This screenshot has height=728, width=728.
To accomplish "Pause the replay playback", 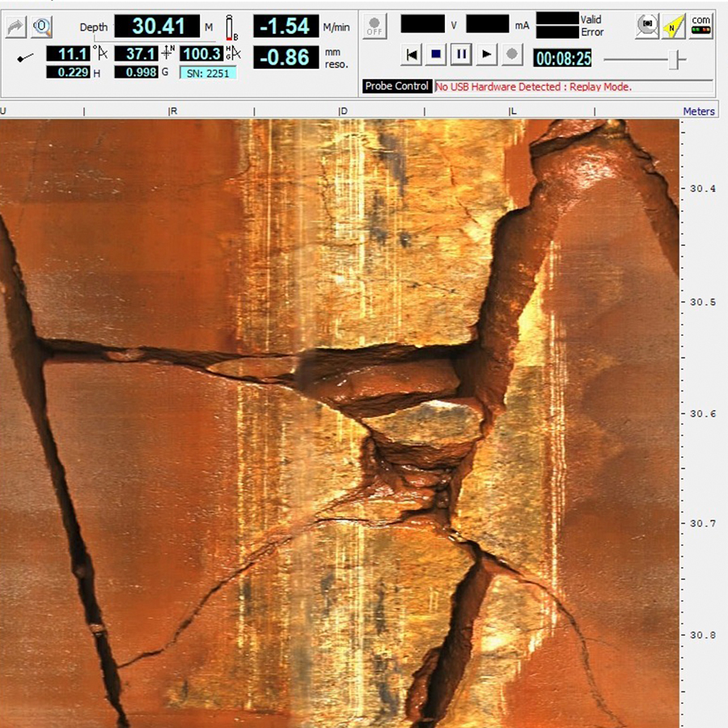I will 461,55.
